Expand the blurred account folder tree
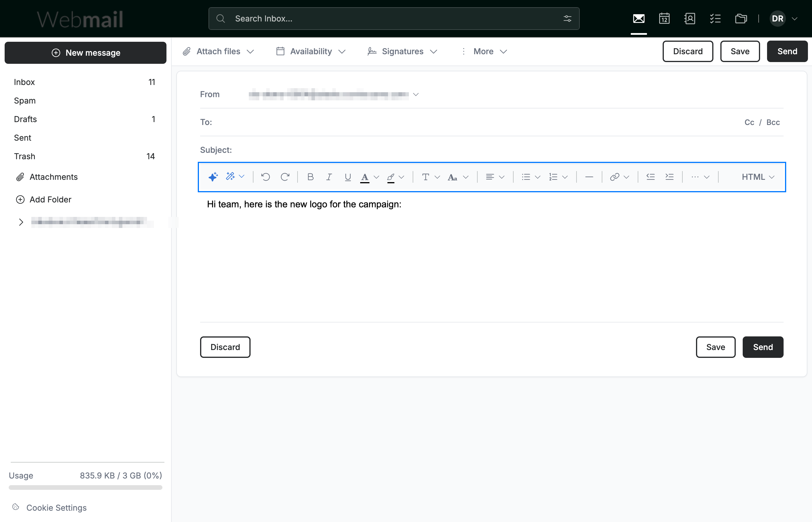Screen dimensions: 812x522 [21, 222]
